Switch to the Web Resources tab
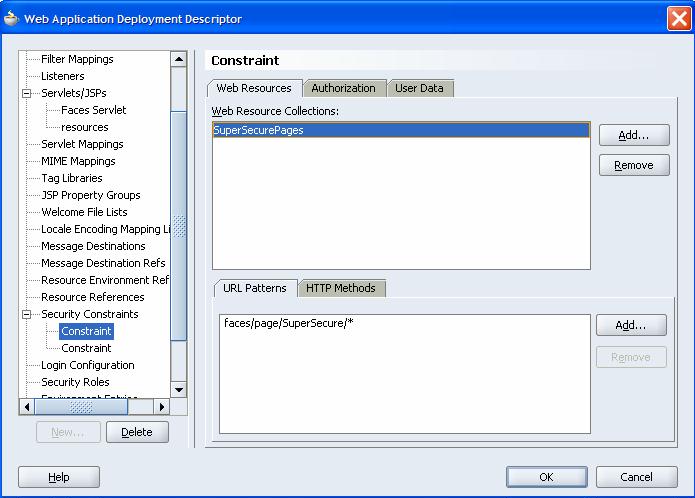Image resolution: width=695 pixels, height=498 pixels. click(x=254, y=88)
